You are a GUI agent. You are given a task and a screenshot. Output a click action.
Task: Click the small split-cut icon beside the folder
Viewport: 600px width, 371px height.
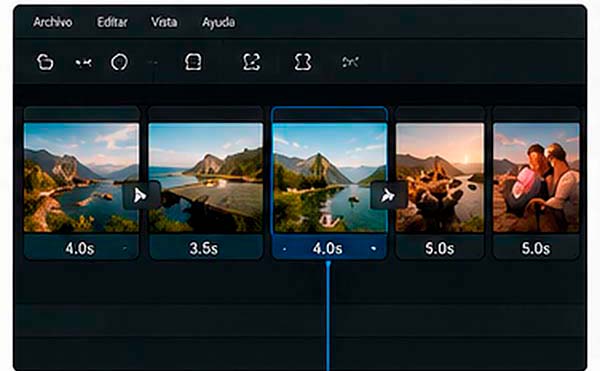(x=83, y=62)
